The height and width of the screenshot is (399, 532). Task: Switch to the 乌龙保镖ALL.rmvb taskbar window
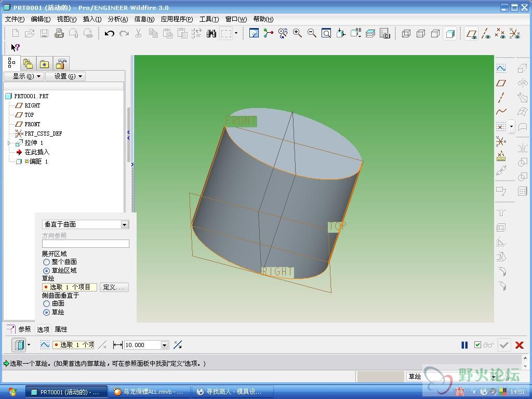point(149,392)
